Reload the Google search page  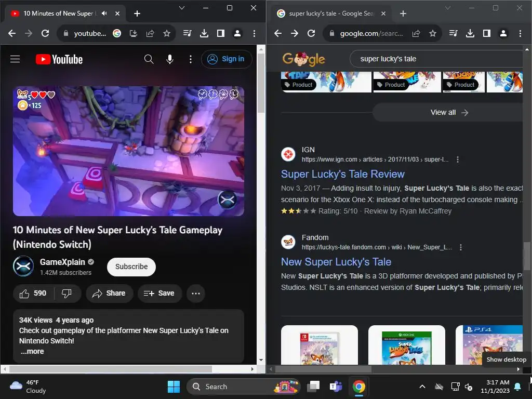tap(311, 33)
